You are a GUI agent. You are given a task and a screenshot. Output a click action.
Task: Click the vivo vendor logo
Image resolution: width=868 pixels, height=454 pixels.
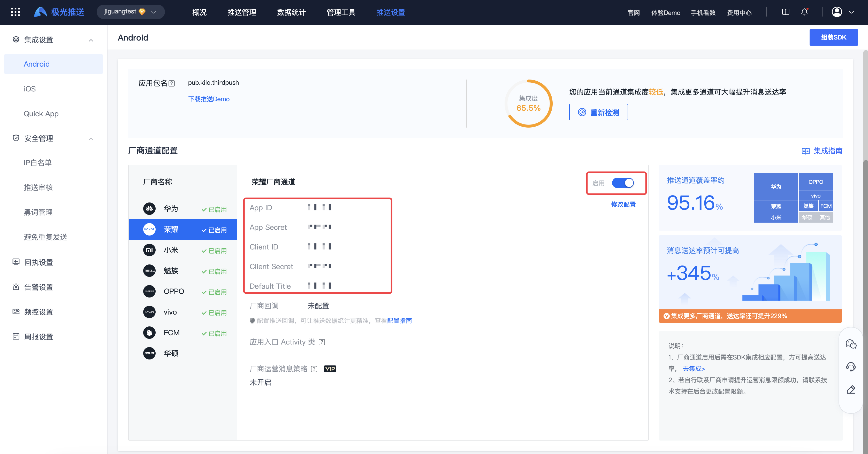pyautogui.click(x=149, y=312)
